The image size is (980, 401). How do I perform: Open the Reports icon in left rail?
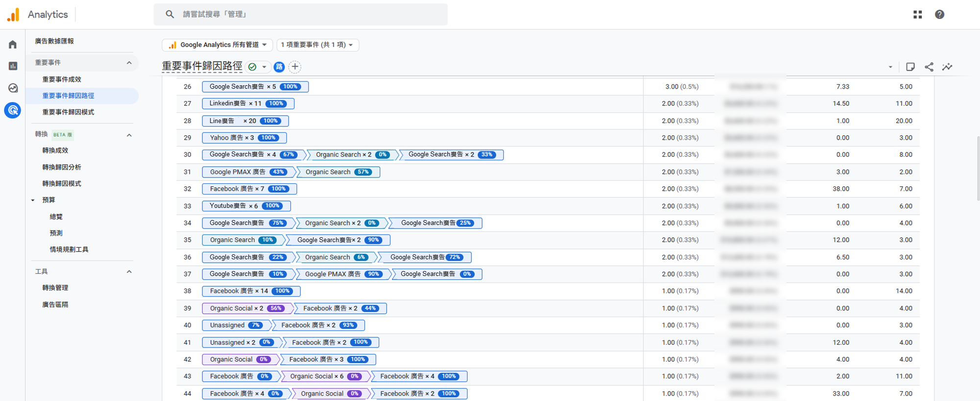coord(13,66)
